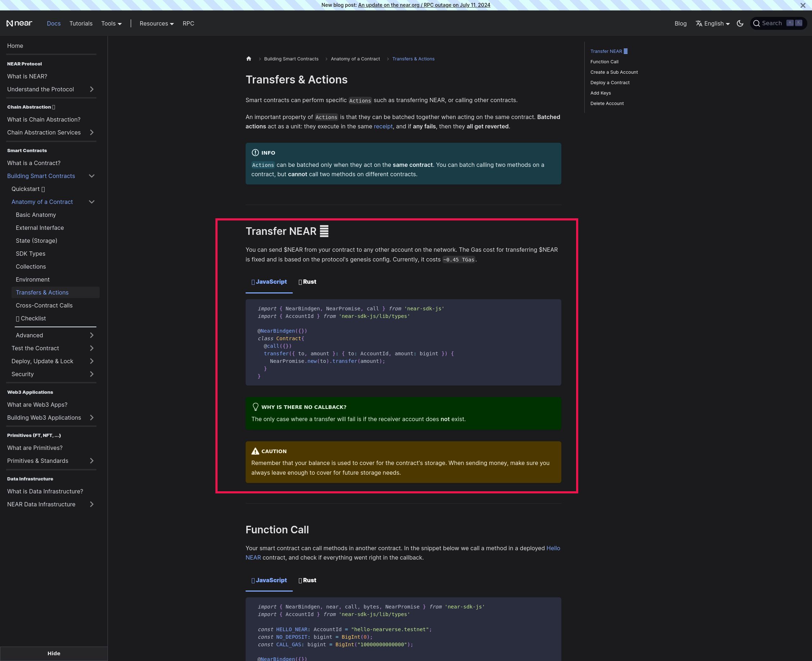Open External Interface page
This screenshot has width=812, height=661.
click(40, 228)
